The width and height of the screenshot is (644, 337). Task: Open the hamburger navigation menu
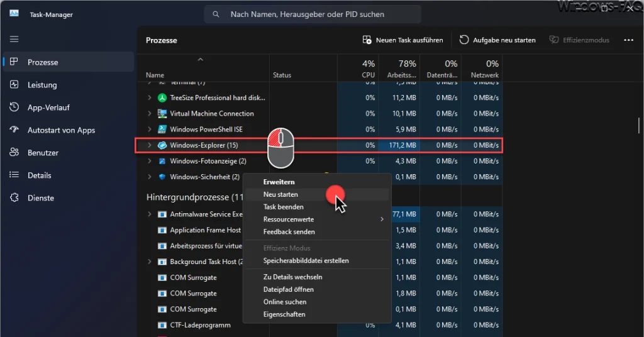(14, 39)
